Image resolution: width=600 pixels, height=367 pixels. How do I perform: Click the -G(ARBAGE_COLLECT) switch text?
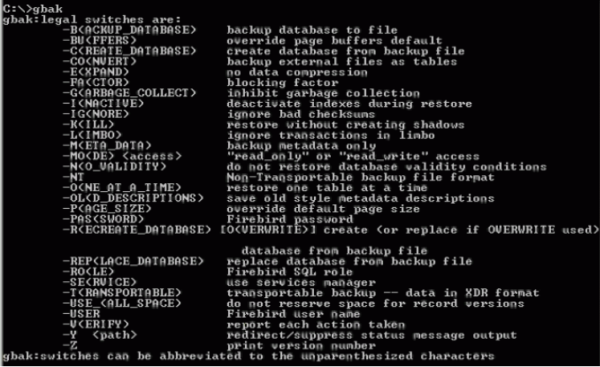(x=129, y=93)
